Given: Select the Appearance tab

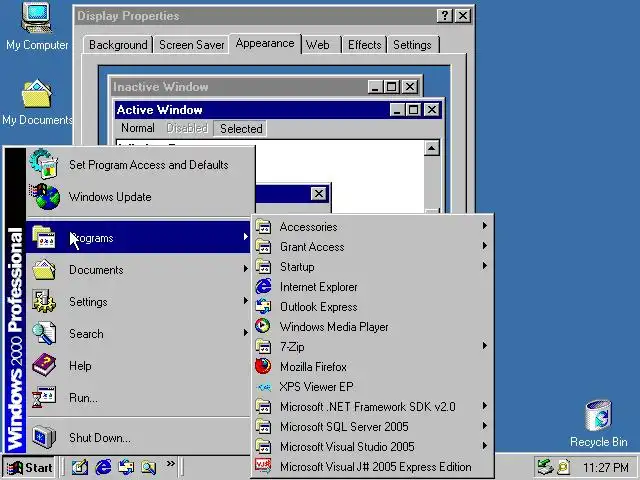Looking at the screenshot, I should coord(265,43).
